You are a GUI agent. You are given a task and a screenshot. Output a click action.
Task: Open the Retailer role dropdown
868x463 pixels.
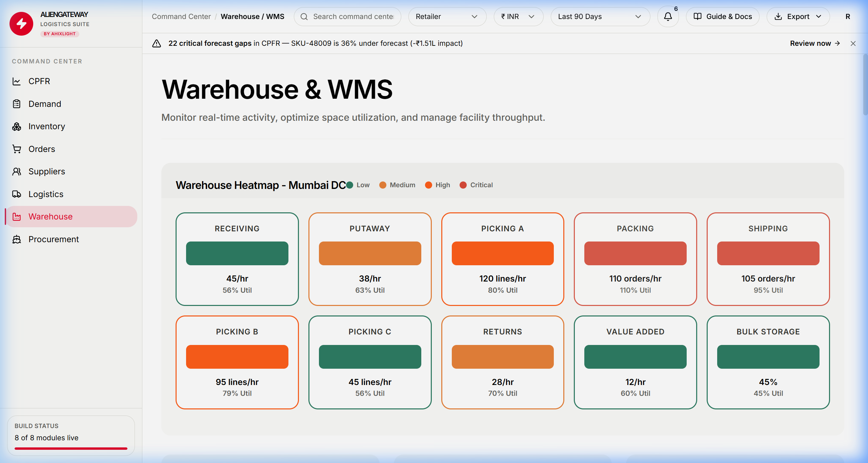coord(447,17)
